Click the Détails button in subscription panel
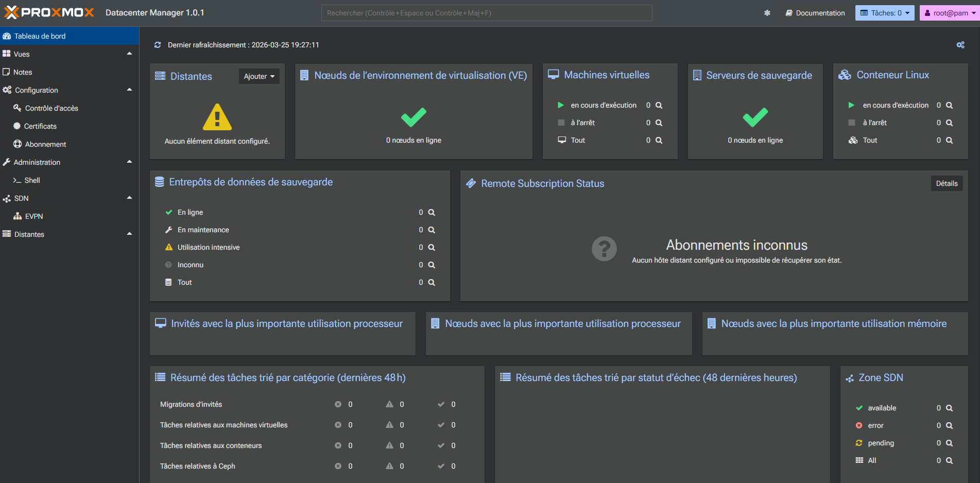The width and height of the screenshot is (980, 483). coord(946,183)
